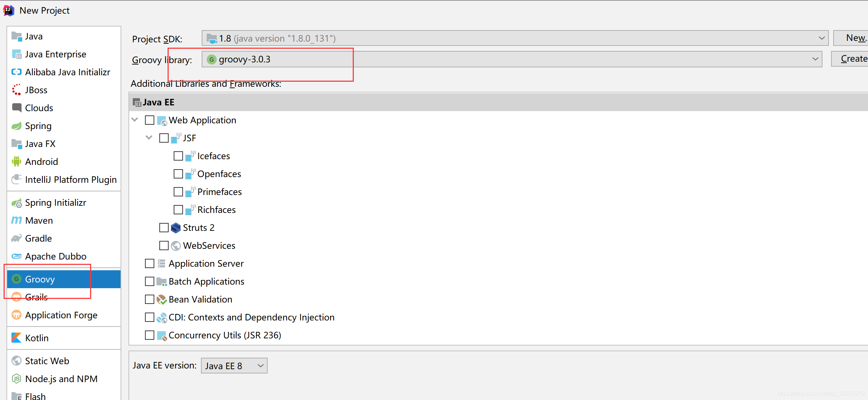Click the Android robot icon

[17, 162]
